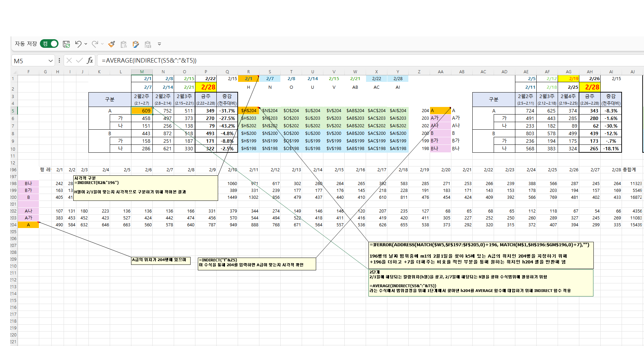This screenshot has width=644, height=346.
Task: Cancel the formula edit with the X icon
Action: [69, 61]
